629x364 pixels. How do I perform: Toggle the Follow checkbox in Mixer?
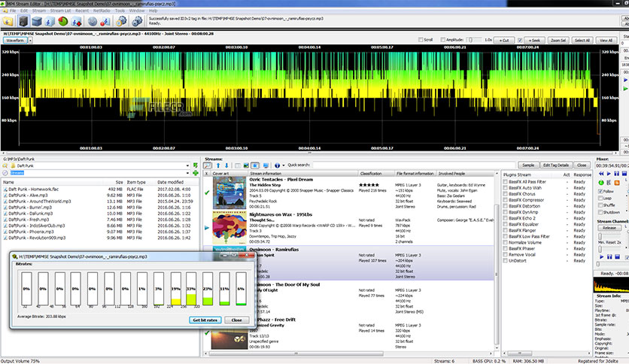[x=600, y=192]
